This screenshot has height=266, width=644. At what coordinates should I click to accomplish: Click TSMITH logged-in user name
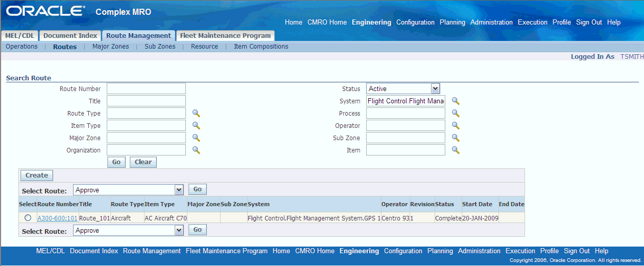click(x=632, y=57)
